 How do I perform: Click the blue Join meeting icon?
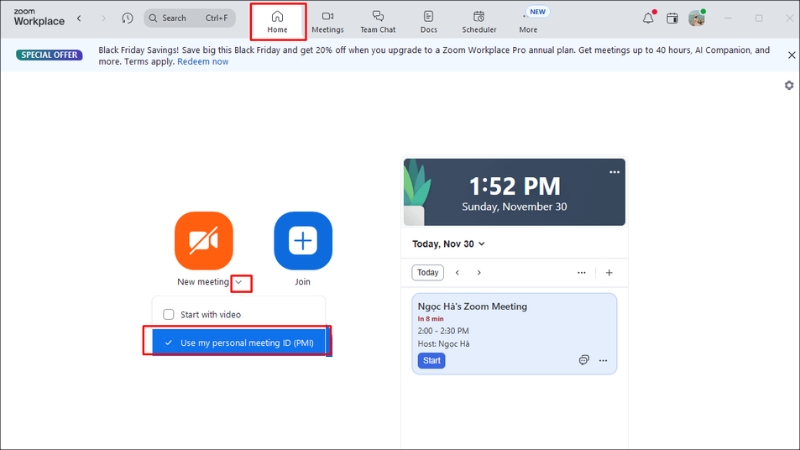click(303, 241)
